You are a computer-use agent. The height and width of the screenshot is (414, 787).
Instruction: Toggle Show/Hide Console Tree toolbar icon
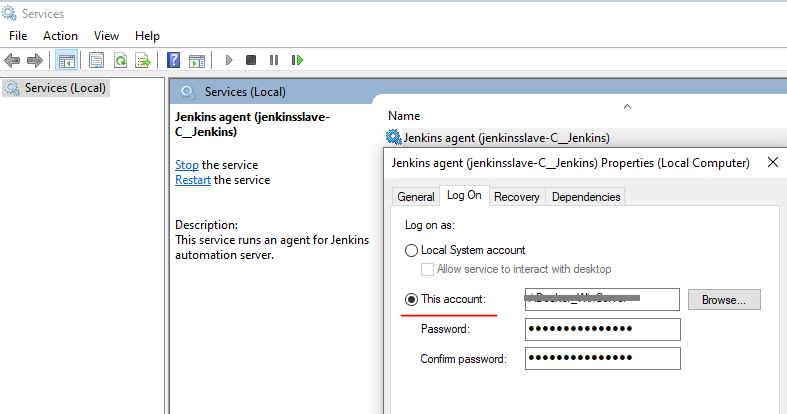67,60
